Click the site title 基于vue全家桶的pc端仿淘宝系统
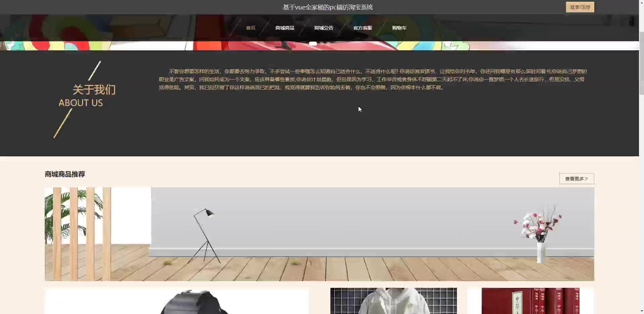Image resolution: width=644 pixels, height=314 pixels. point(328,7)
